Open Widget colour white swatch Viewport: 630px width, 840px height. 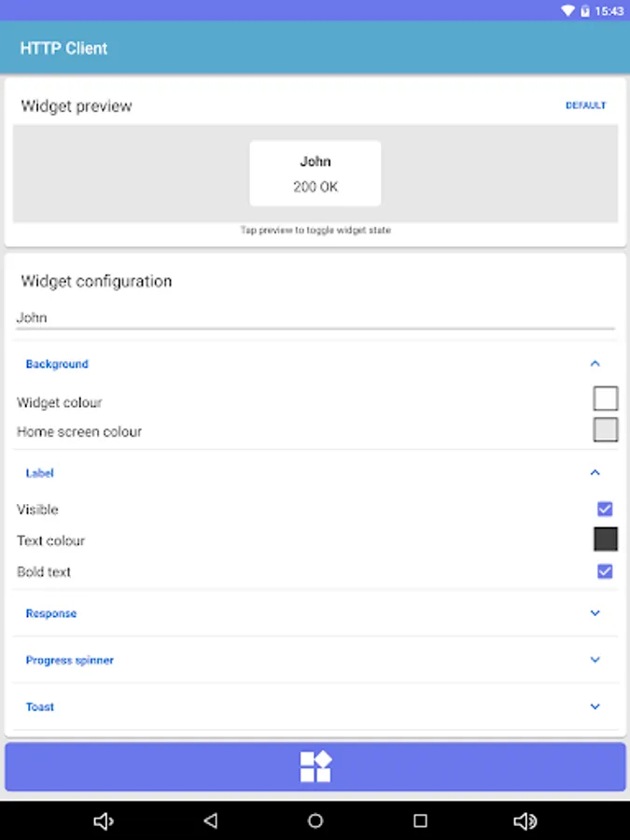[606, 399]
